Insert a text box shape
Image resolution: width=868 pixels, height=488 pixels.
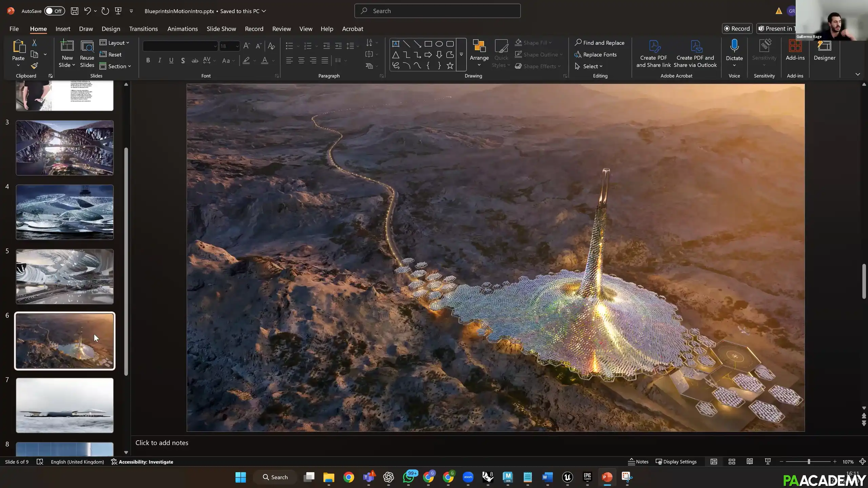pos(396,44)
